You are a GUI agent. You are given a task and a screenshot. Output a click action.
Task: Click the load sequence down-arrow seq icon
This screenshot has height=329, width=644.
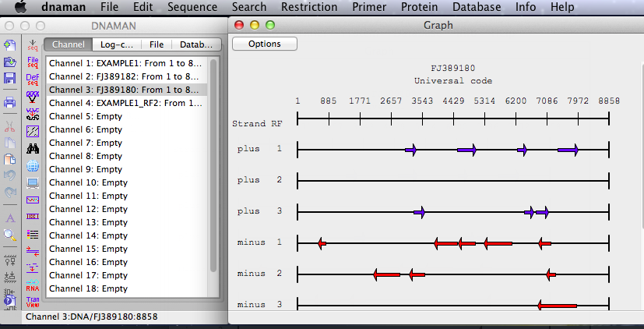(33, 45)
